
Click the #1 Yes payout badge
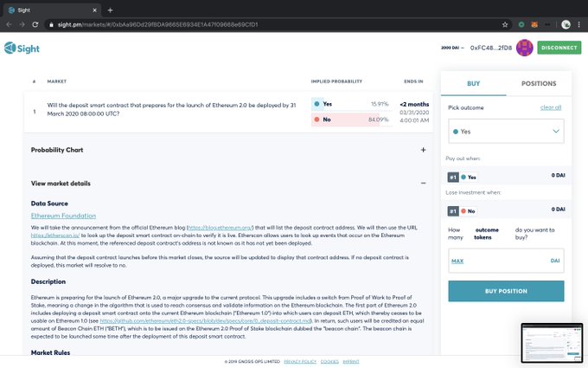(462, 178)
